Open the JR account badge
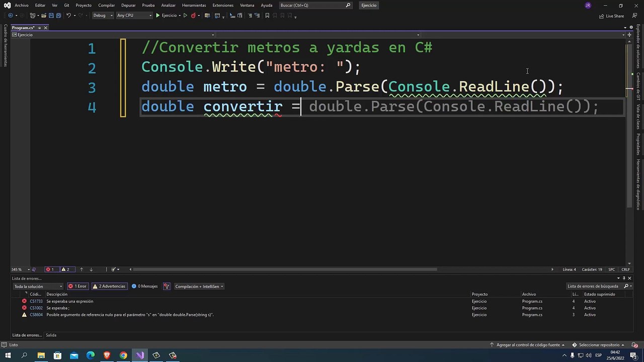This screenshot has height=362, width=644. pos(588,5)
